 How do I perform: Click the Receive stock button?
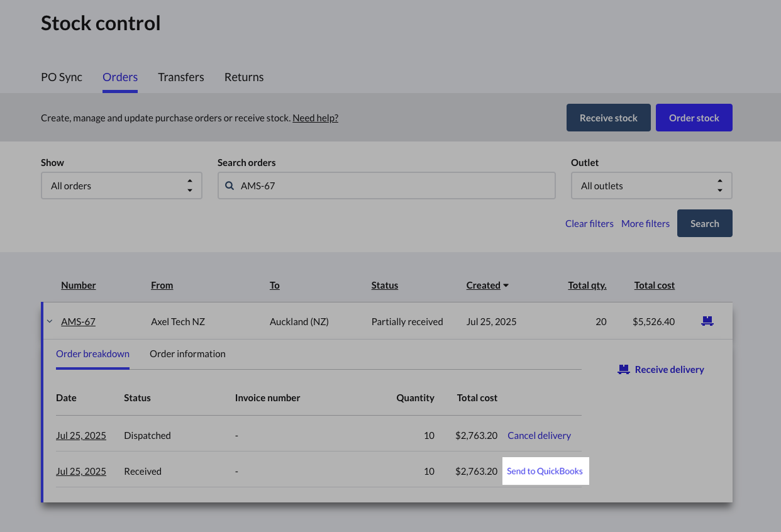pyautogui.click(x=608, y=118)
